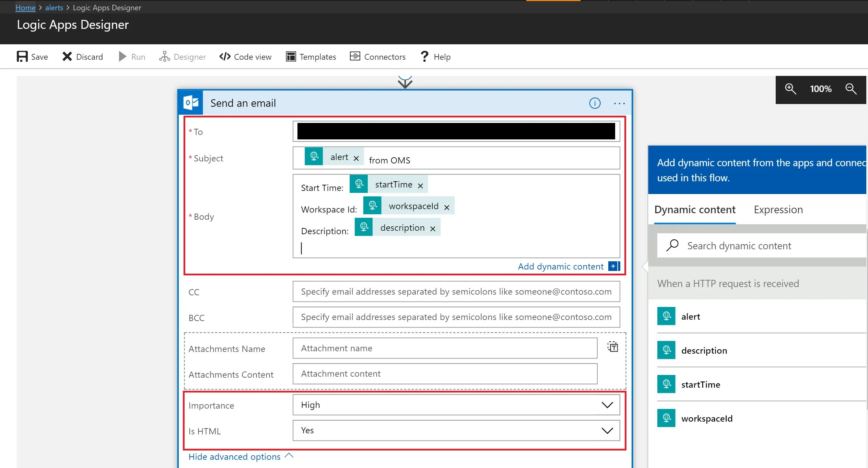Open the Importance dropdown
The height and width of the screenshot is (468, 868).
456,405
